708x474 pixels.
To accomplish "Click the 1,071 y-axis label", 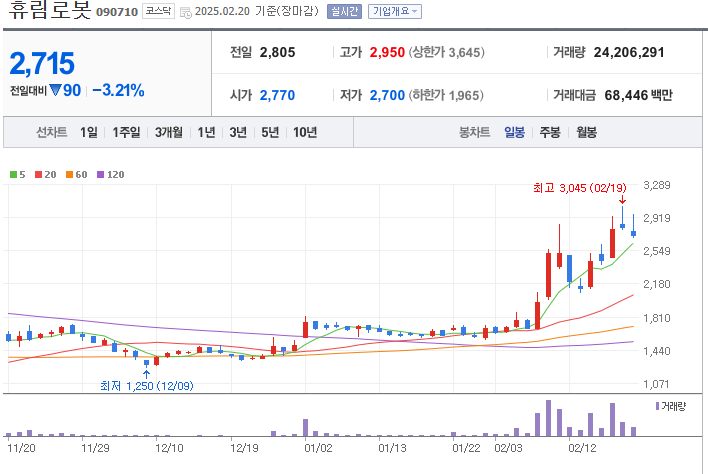I will click(657, 385).
